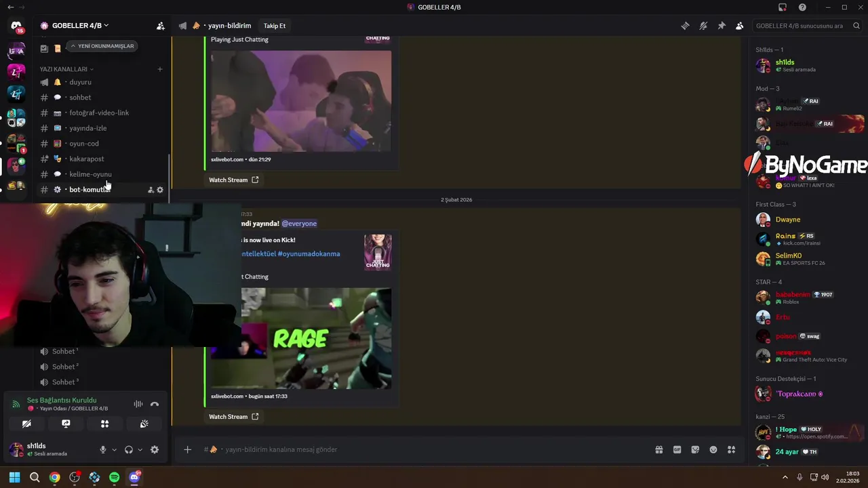Click Watch Stream under the RAGE thumbnail
The height and width of the screenshot is (488, 868).
(x=233, y=417)
